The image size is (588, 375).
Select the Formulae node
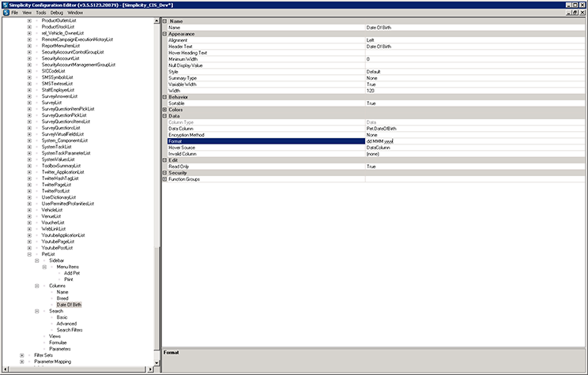pyautogui.click(x=58, y=343)
